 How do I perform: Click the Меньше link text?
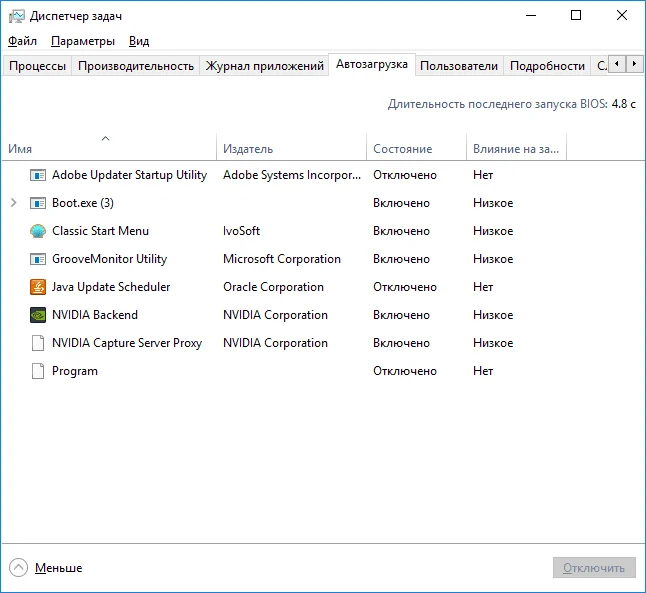(x=58, y=568)
